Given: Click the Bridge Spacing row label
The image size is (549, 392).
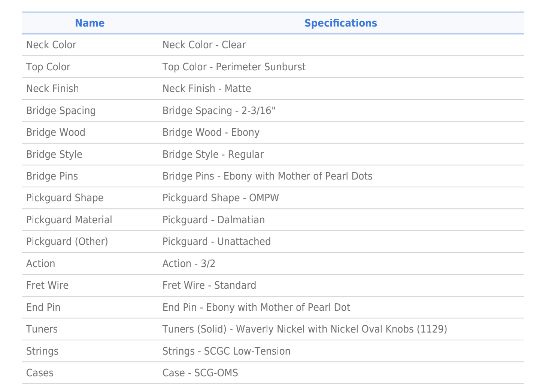Looking at the screenshot, I should [x=61, y=111].
